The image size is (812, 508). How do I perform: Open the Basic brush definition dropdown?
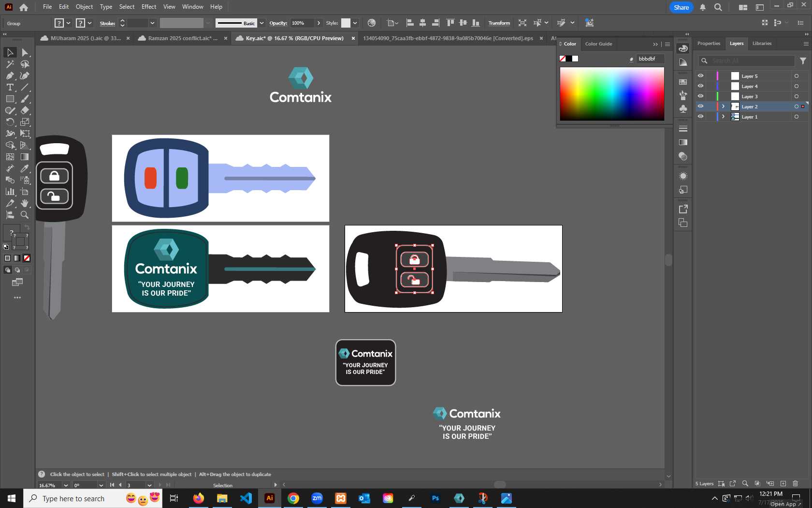pyautogui.click(x=261, y=23)
